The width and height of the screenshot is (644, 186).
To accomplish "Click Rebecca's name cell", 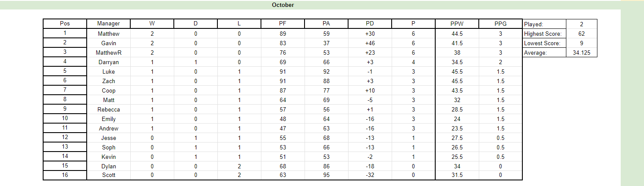I will pyautogui.click(x=108, y=109).
